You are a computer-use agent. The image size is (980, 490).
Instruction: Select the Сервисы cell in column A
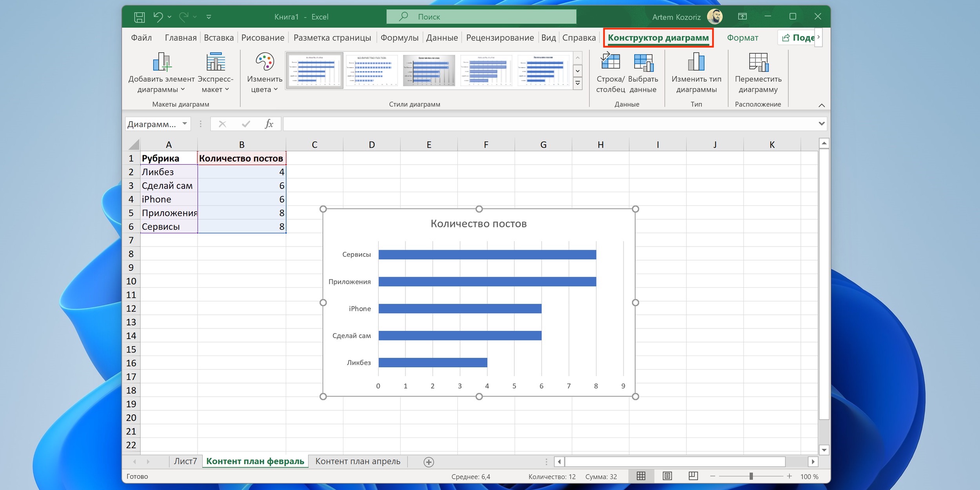click(x=169, y=227)
